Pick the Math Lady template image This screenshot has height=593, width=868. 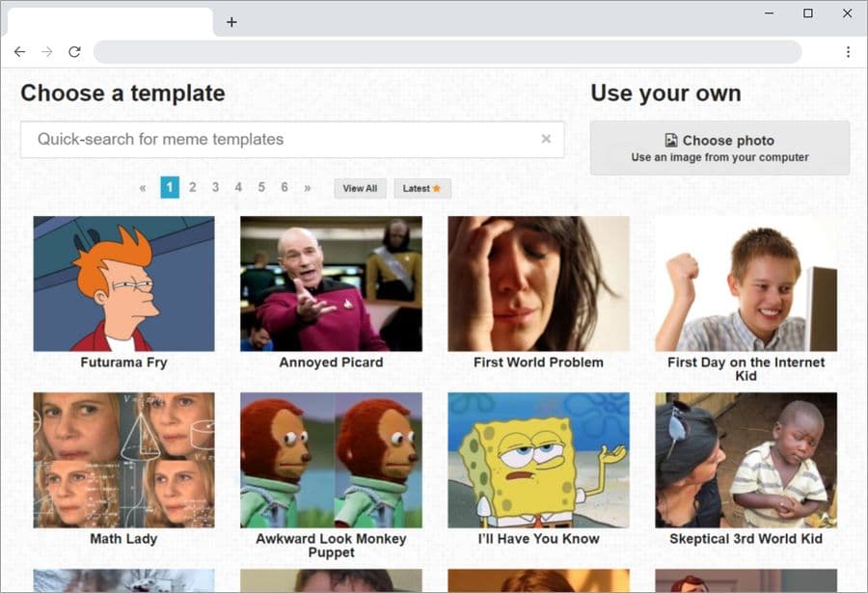[124, 460]
